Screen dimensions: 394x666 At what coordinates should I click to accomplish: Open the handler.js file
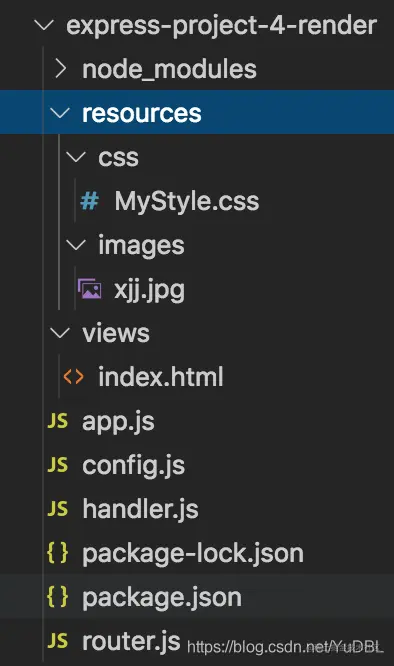coord(141,509)
